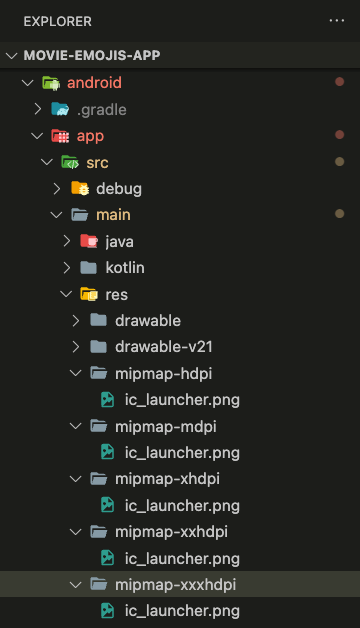Click the yellow res folder icon

[x=89, y=294]
